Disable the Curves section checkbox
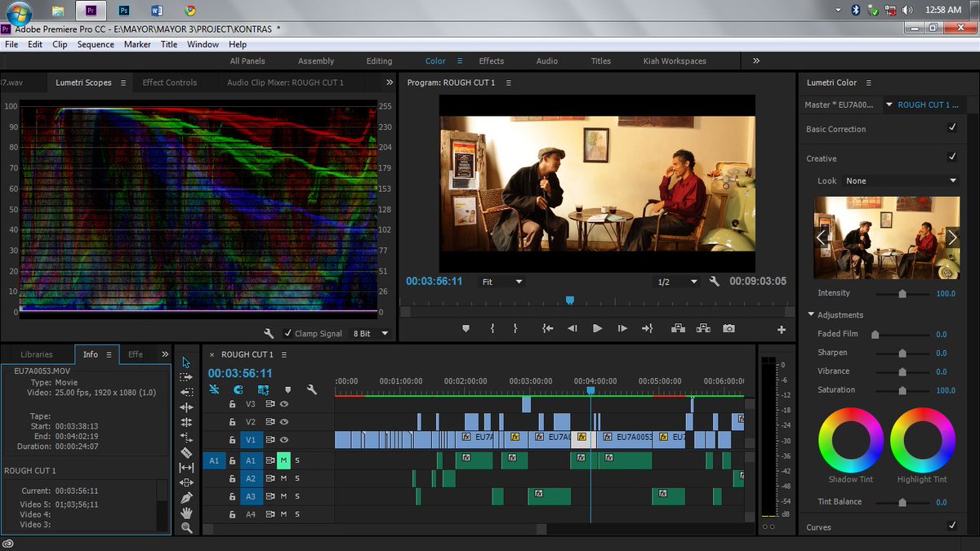This screenshot has width=980, height=551. [x=951, y=527]
